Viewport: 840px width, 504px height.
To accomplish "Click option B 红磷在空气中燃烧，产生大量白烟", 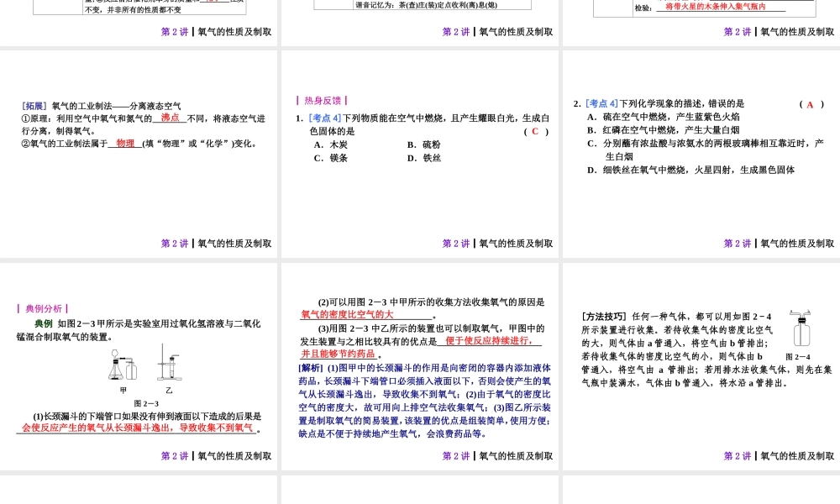I will coord(664,130).
